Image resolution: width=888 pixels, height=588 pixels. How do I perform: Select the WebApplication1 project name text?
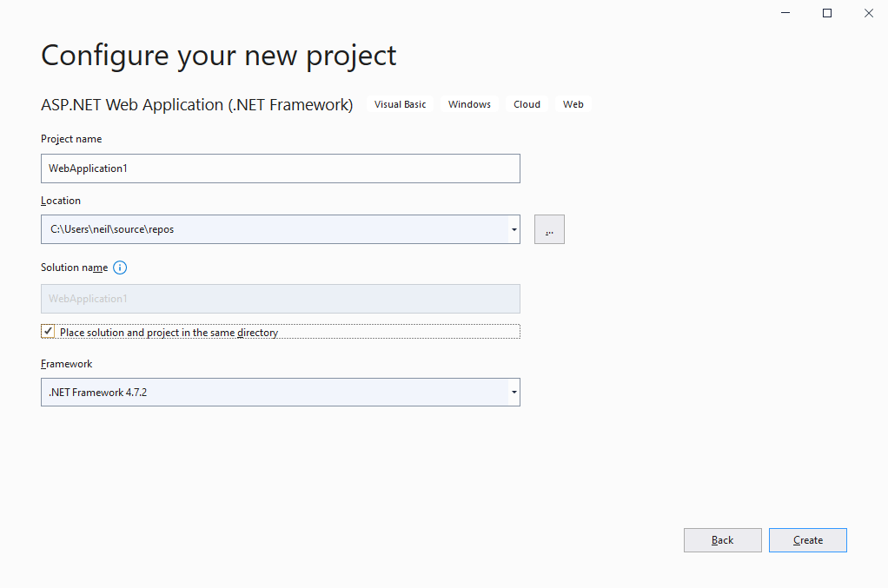tap(89, 168)
